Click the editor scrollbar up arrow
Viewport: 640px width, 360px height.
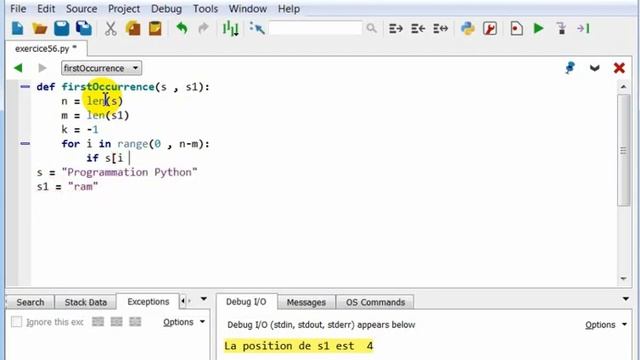point(623,87)
